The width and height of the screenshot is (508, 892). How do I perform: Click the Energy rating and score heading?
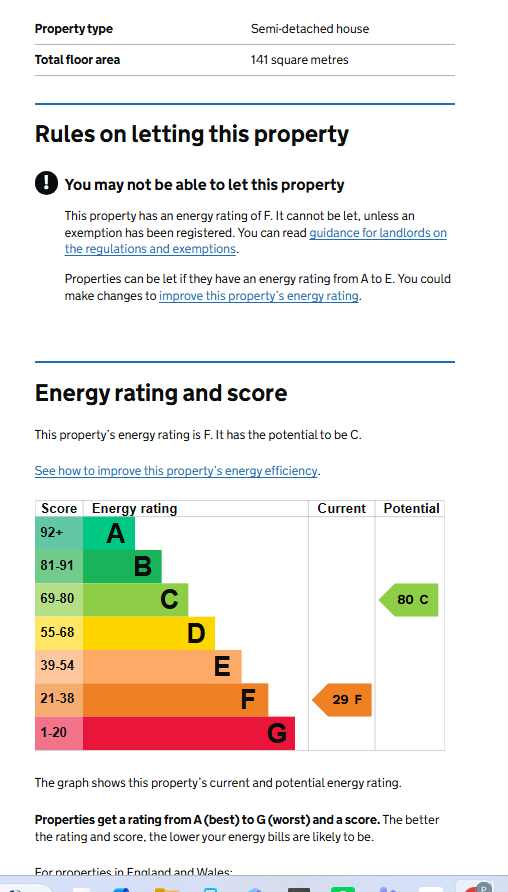click(161, 393)
